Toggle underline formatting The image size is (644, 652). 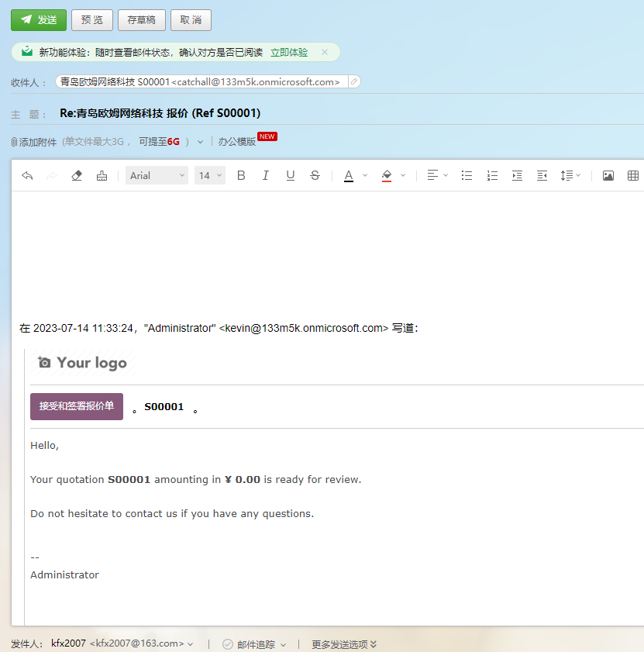click(x=290, y=176)
